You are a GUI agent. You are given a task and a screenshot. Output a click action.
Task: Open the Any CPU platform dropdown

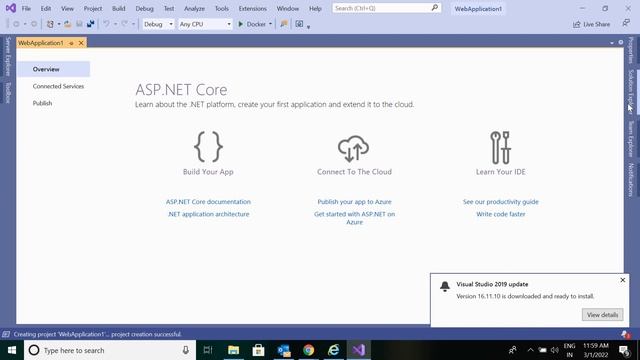click(205, 24)
